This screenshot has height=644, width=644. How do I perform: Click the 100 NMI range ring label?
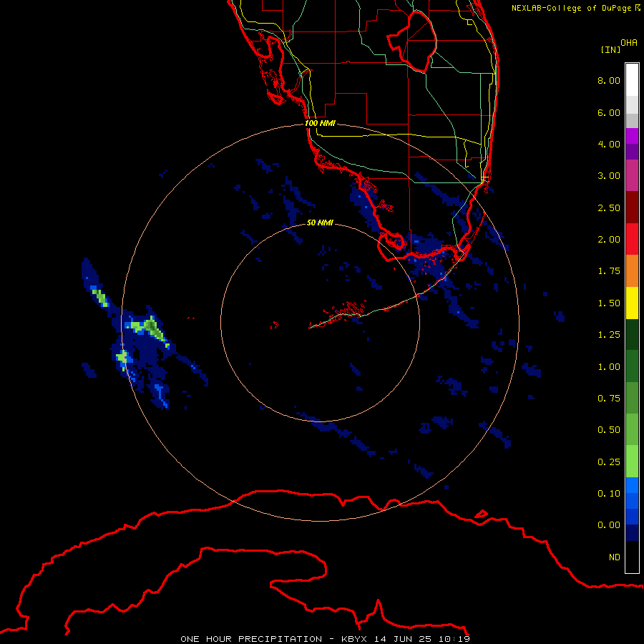[320, 123]
